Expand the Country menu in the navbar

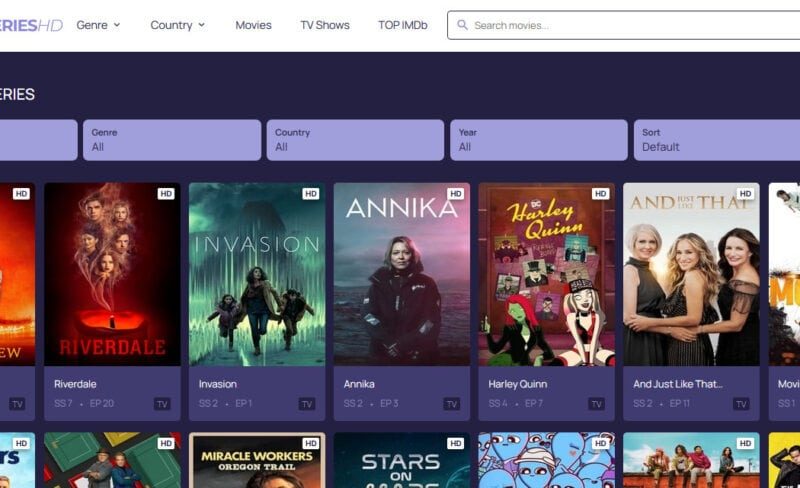[x=178, y=25]
